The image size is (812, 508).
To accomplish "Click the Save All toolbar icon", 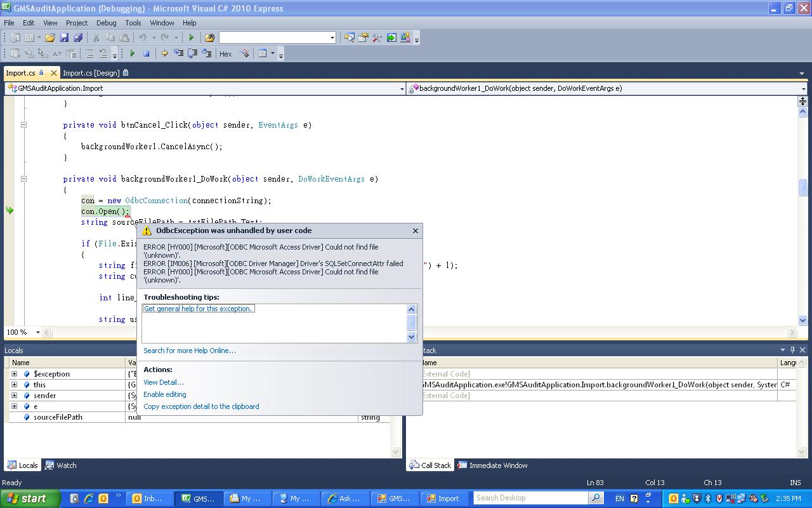I will click(78, 37).
